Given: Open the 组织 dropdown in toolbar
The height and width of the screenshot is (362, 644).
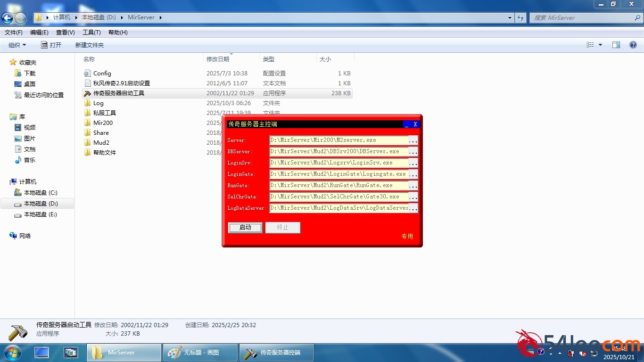Looking at the screenshot, I should click(x=17, y=45).
